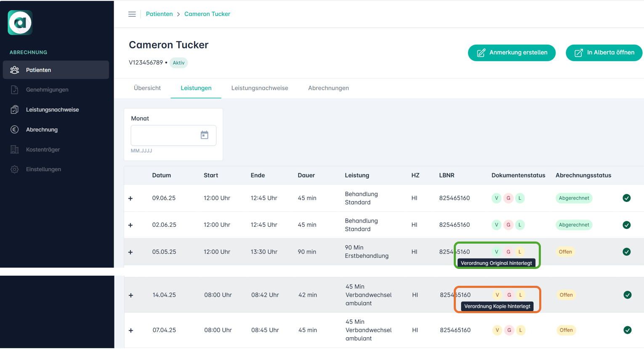Click the Anmerkung erstellen button
The image size is (644, 349).
click(511, 53)
